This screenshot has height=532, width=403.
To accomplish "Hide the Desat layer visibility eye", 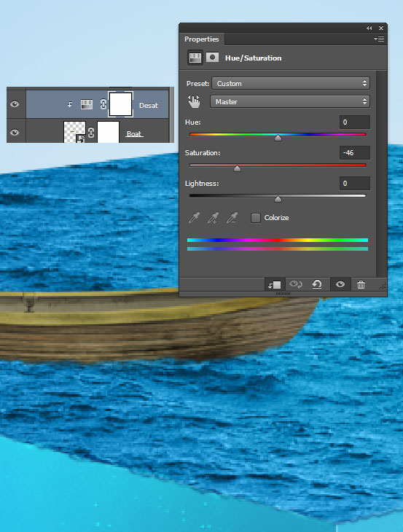I will click(15, 104).
